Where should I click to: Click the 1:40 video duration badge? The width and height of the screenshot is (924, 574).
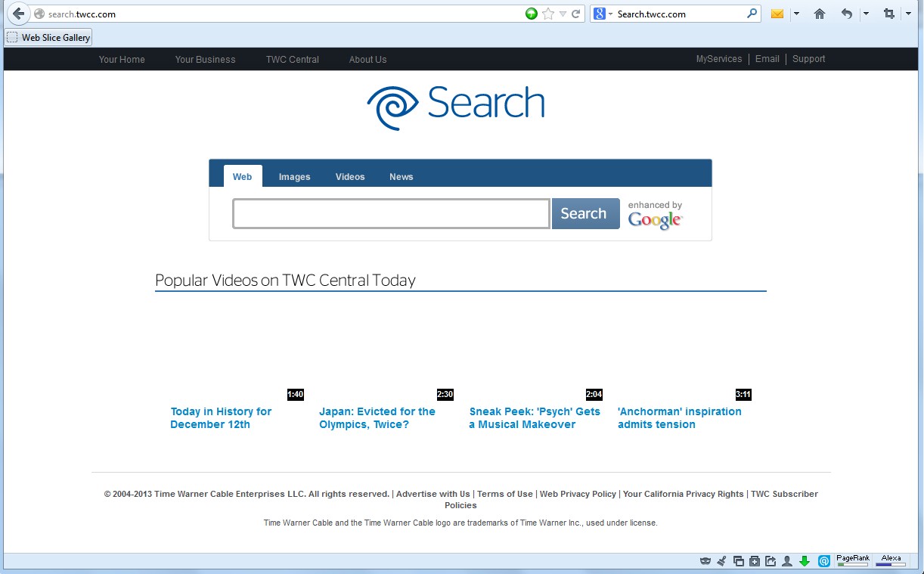(296, 395)
